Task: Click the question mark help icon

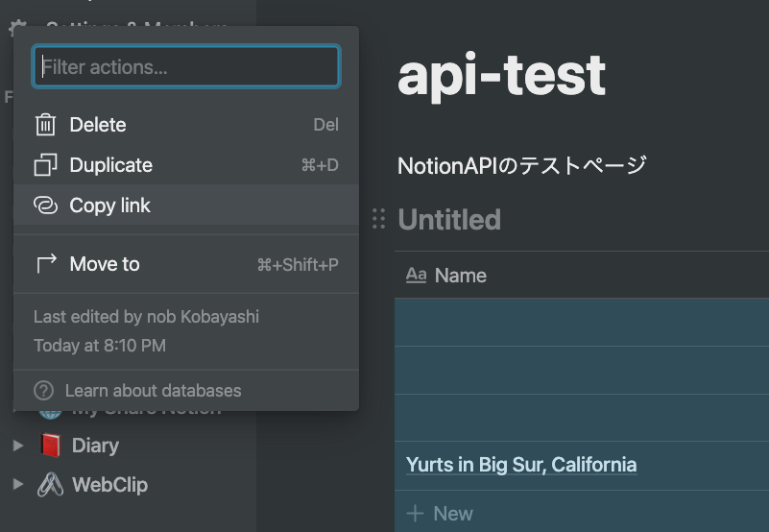Action: tap(43, 391)
